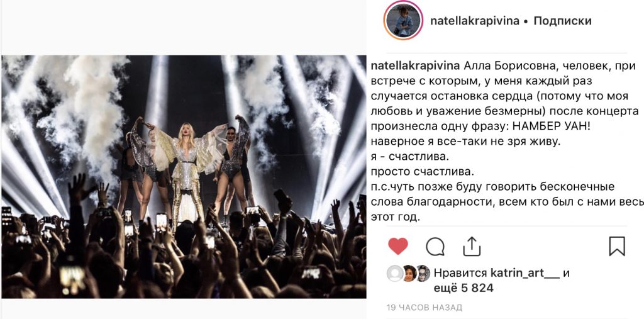This screenshot has height=319, width=644.
Task: Show the list of ещё 5 824 likes
Action: [x=464, y=289]
